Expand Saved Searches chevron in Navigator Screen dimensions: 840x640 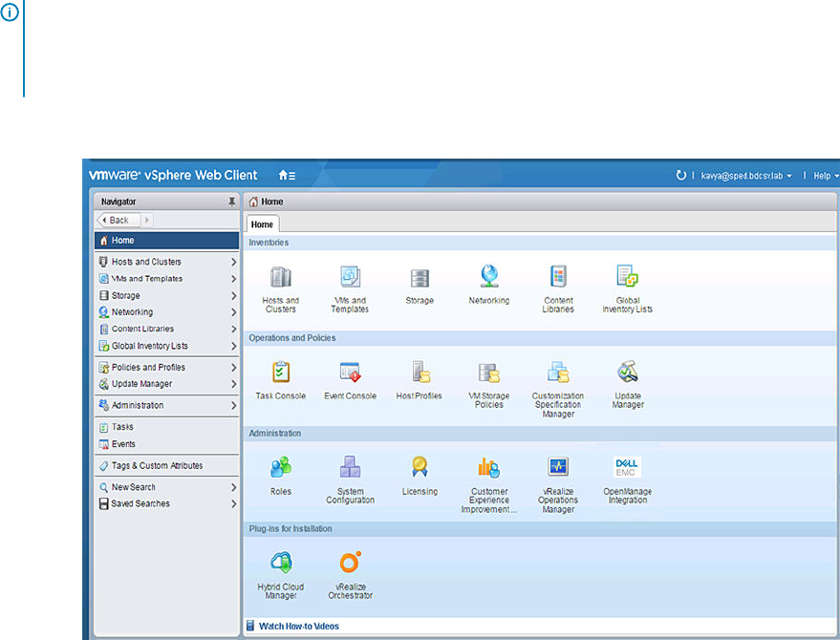[233, 504]
